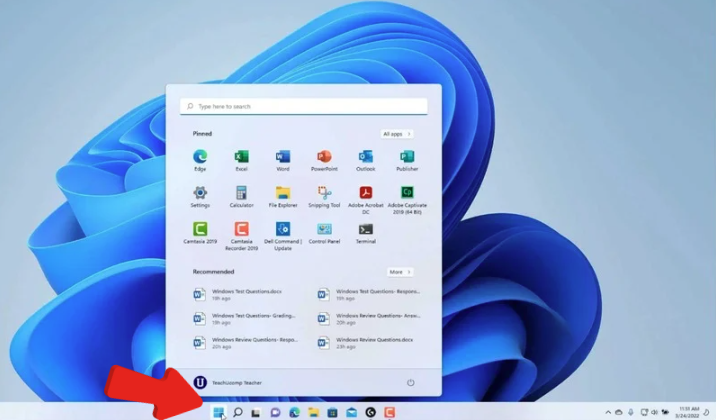The width and height of the screenshot is (716, 420).
Task: Show hidden system tray icons
Action: [x=608, y=412]
